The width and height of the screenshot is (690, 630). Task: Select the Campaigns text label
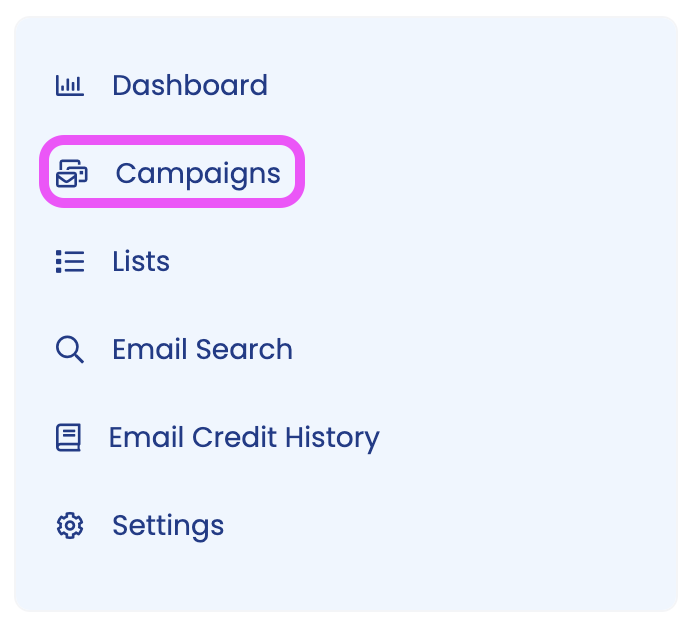[198, 174]
